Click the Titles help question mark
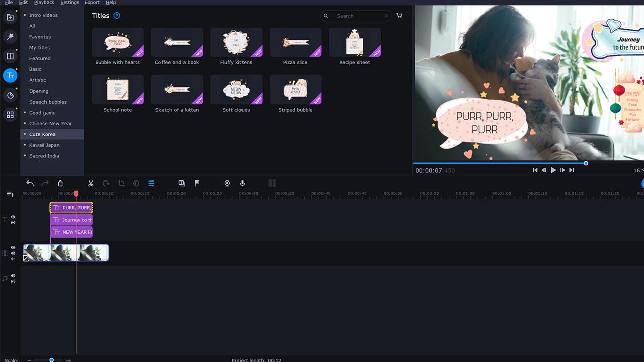The width and height of the screenshot is (644, 362). 116,16
